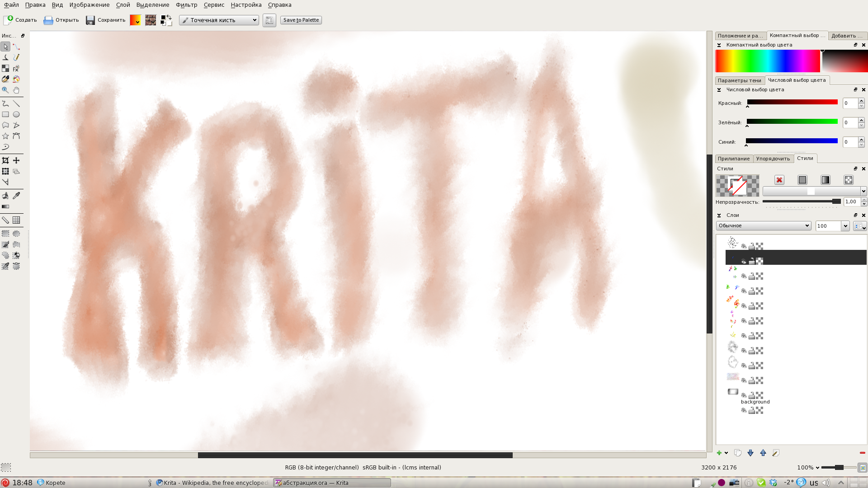Viewport: 868px width, 488px height.
Task: Select the ellipse shape tool
Action: 16,114
